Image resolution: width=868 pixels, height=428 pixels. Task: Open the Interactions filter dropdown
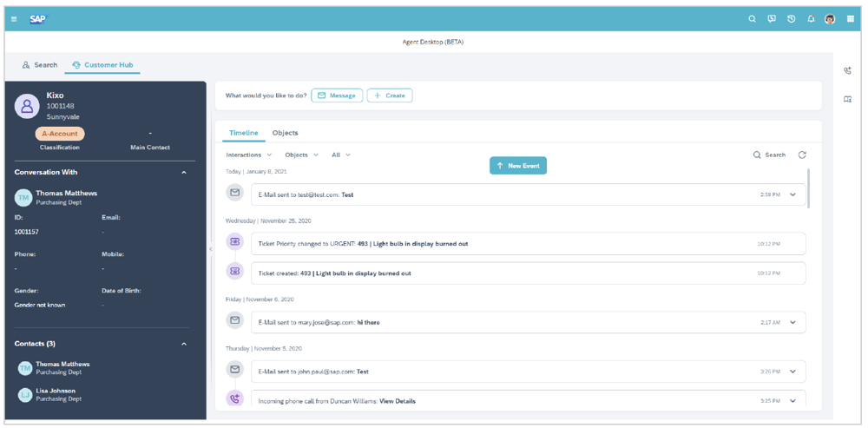248,155
